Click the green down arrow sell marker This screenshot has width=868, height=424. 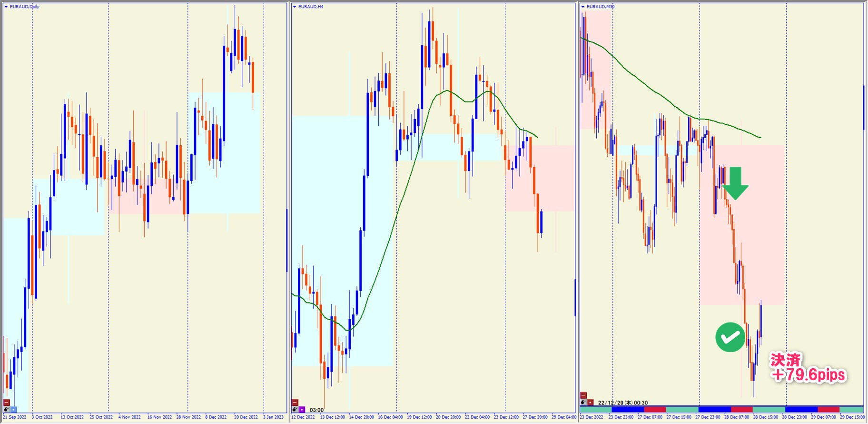point(735,183)
